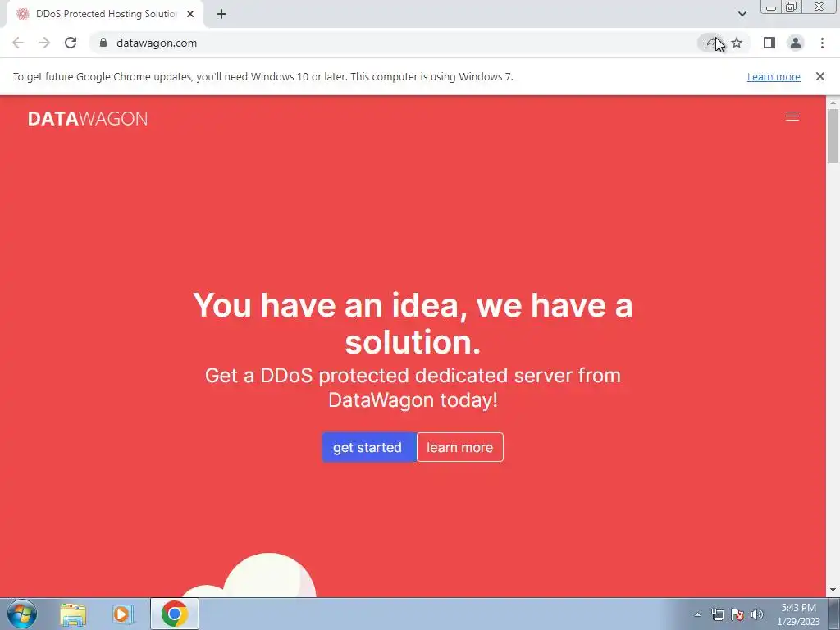
Task: Reload the page with refresh icon
Action: click(x=71, y=43)
